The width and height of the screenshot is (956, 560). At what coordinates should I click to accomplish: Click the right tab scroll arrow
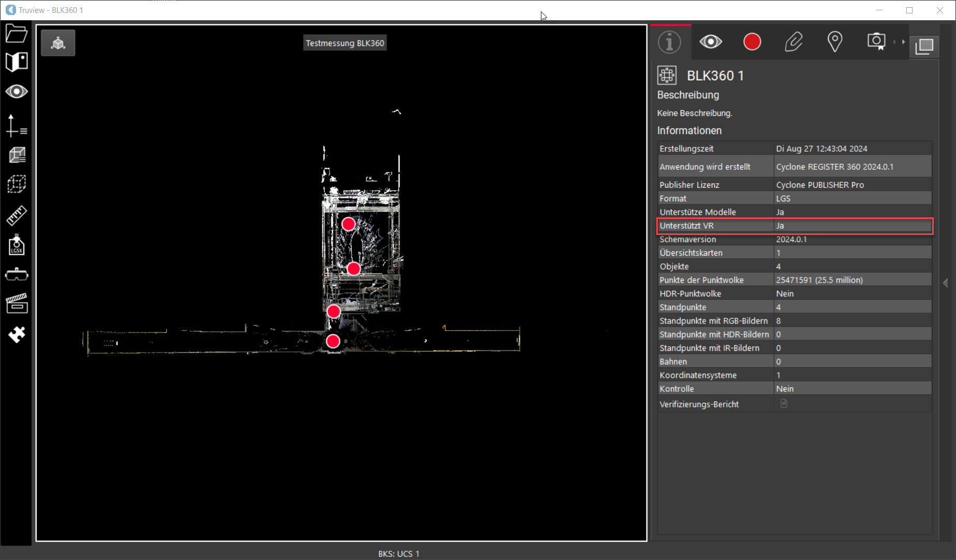tap(903, 42)
